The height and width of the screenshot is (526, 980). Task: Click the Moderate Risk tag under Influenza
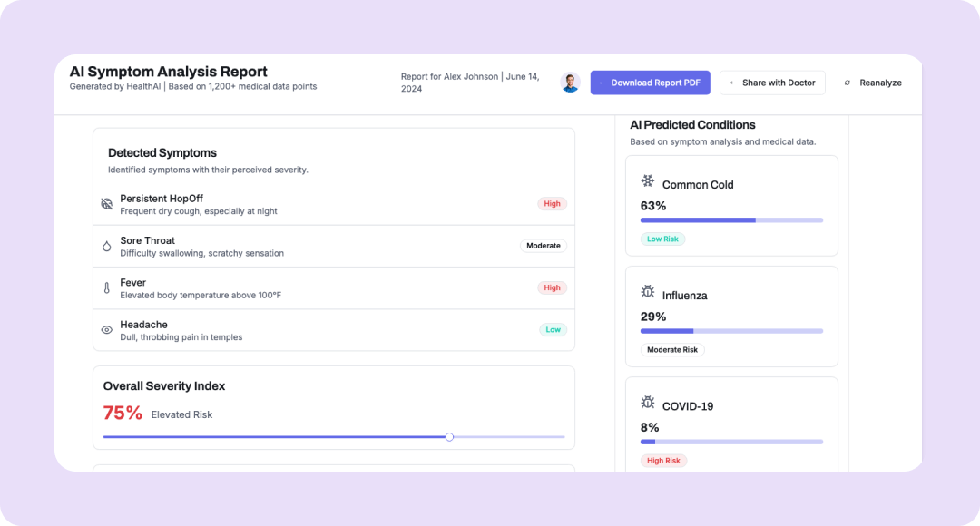coord(672,350)
